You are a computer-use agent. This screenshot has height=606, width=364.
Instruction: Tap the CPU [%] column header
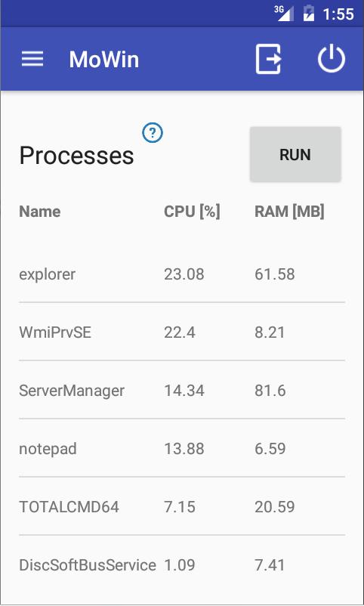pos(192,212)
